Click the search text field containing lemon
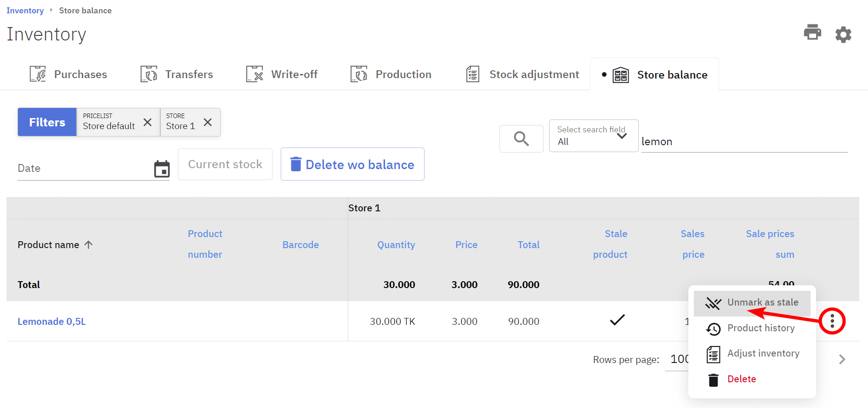Image resolution: width=868 pixels, height=408 pixels. [x=743, y=142]
